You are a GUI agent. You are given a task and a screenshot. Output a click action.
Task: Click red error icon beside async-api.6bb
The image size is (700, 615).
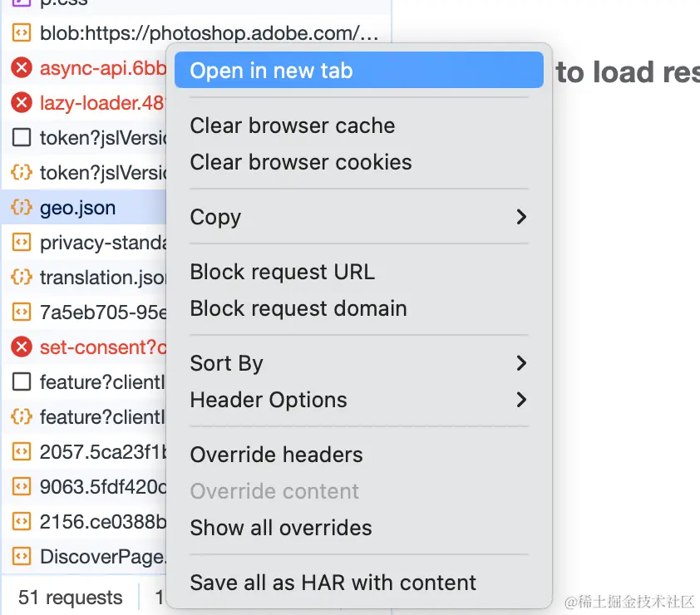(22, 68)
